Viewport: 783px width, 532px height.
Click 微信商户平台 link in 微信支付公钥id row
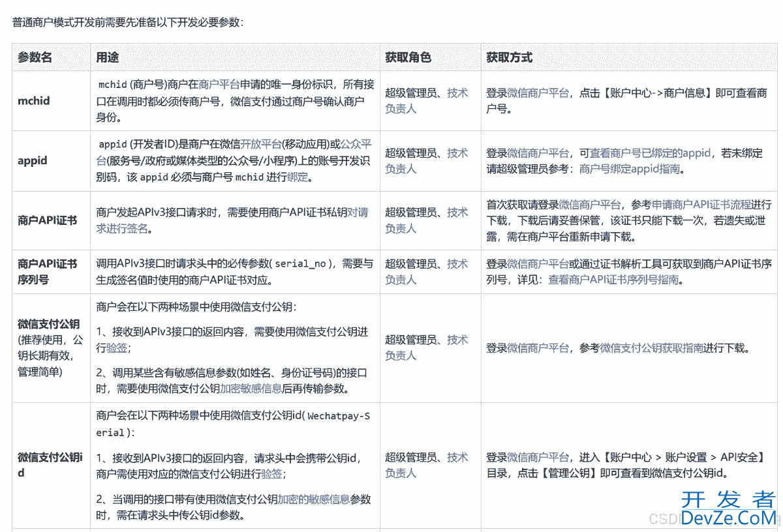click(x=538, y=458)
